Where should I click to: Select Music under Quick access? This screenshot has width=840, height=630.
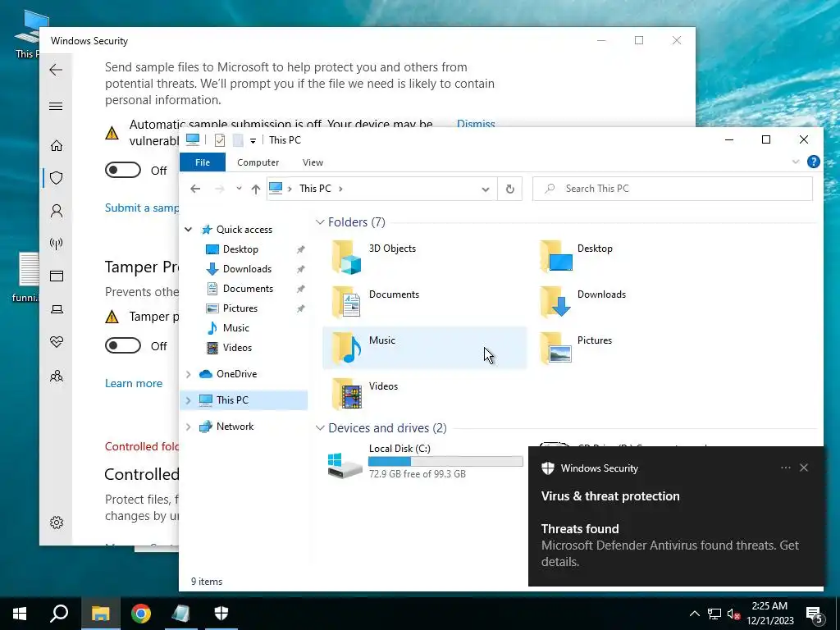pos(235,328)
